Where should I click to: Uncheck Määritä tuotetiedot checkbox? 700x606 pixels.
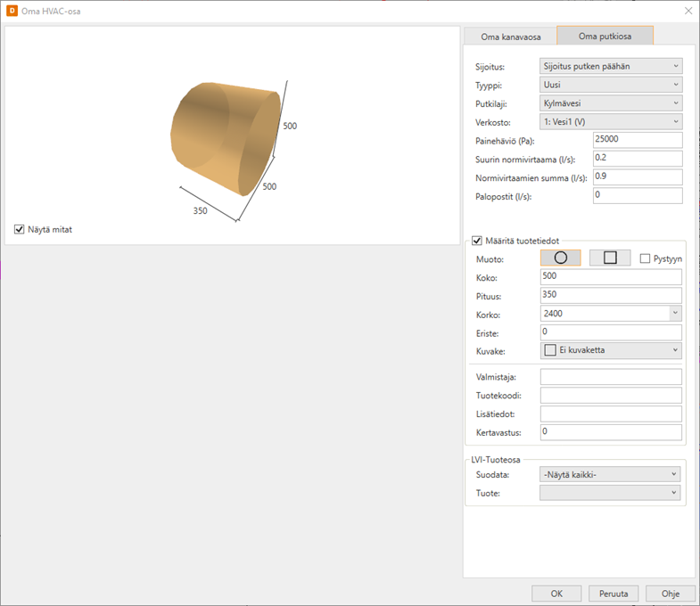coord(477,240)
